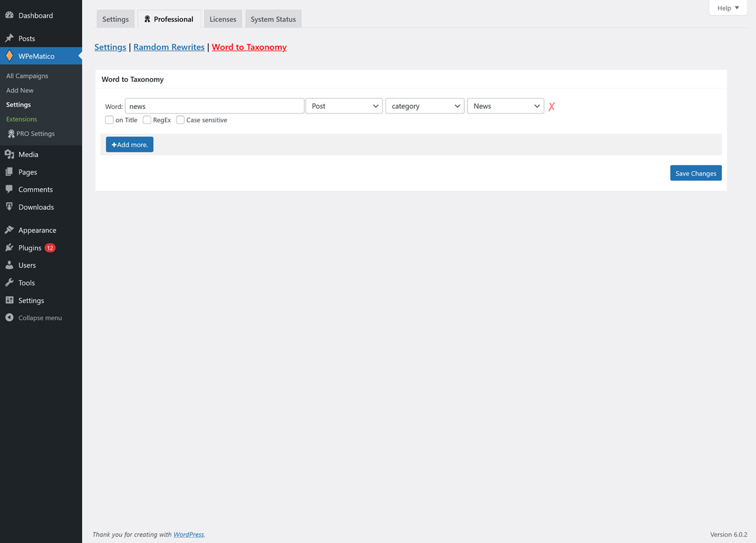Open the Settings sub-navigation link
Image resolution: width=756 pixels, height=543 pixels.
(x=110, y=47)
